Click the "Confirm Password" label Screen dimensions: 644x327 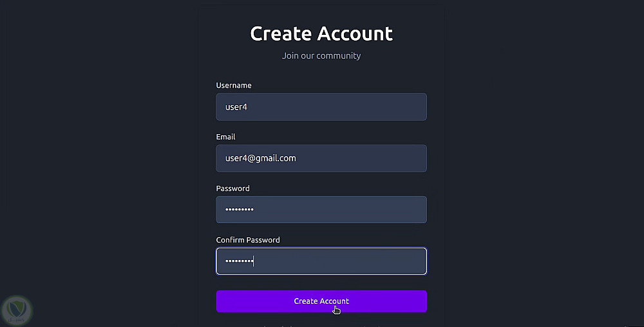pos(248,240)
